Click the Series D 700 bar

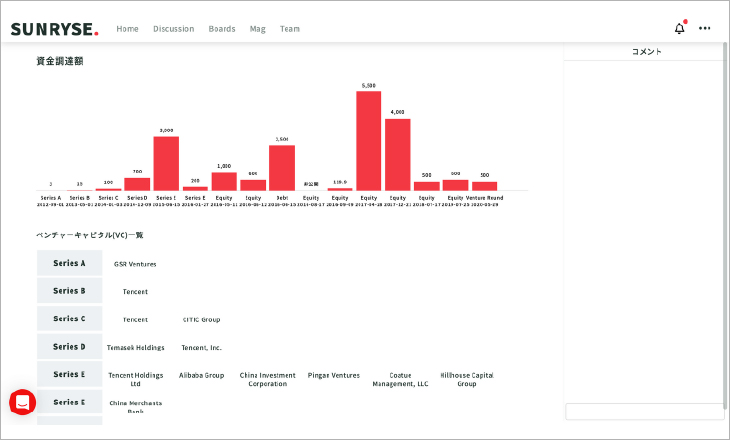[x=137, y=184]
